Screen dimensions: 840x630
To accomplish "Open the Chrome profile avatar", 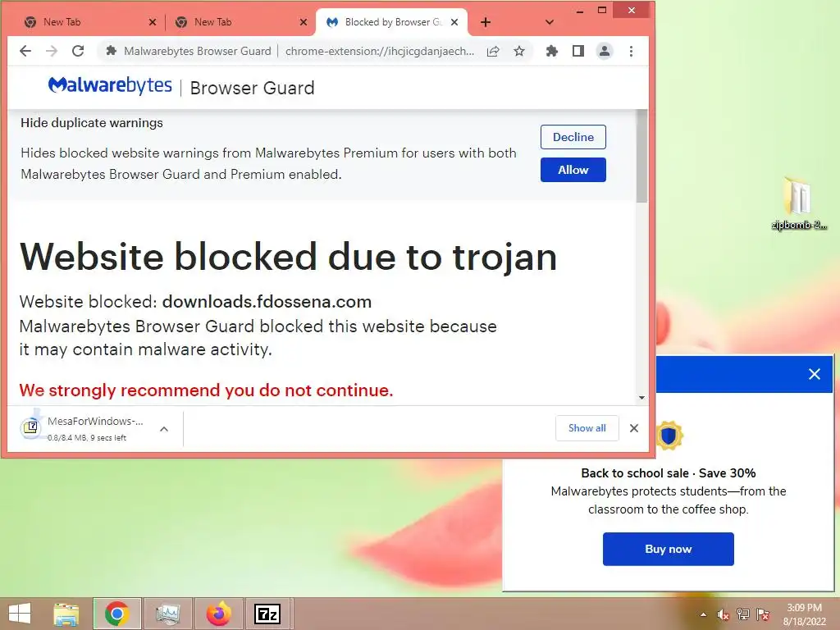I will point(605,51).
